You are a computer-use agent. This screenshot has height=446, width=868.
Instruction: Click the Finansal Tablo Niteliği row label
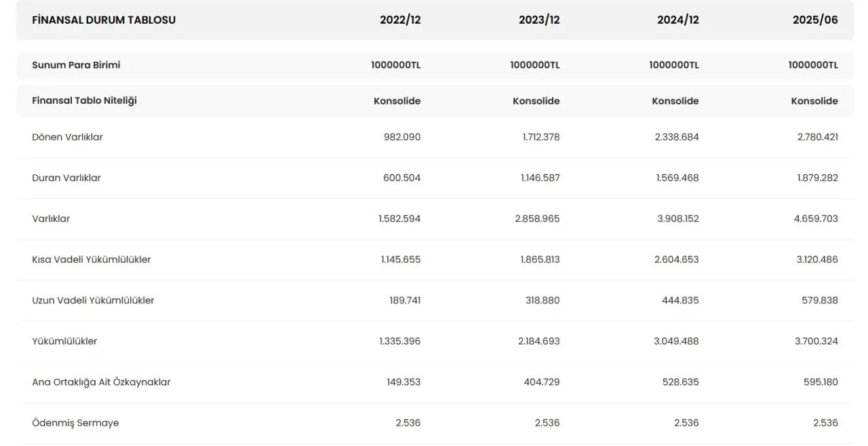tap(84, 100)
